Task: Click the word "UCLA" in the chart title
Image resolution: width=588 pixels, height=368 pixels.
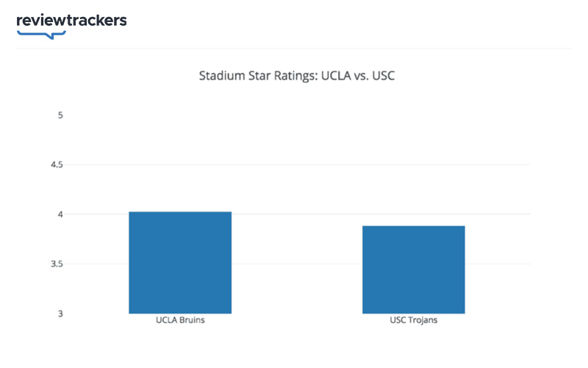Action: pos(334,76)
